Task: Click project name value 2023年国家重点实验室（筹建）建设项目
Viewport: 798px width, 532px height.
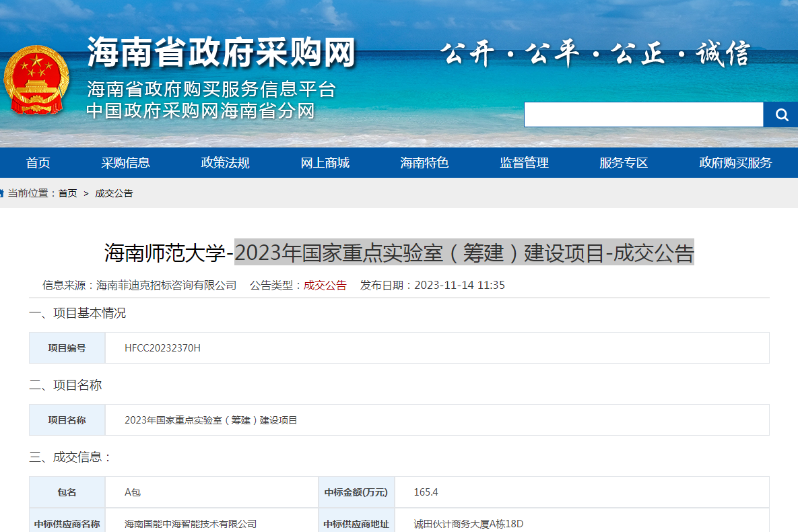Action: 211,420
